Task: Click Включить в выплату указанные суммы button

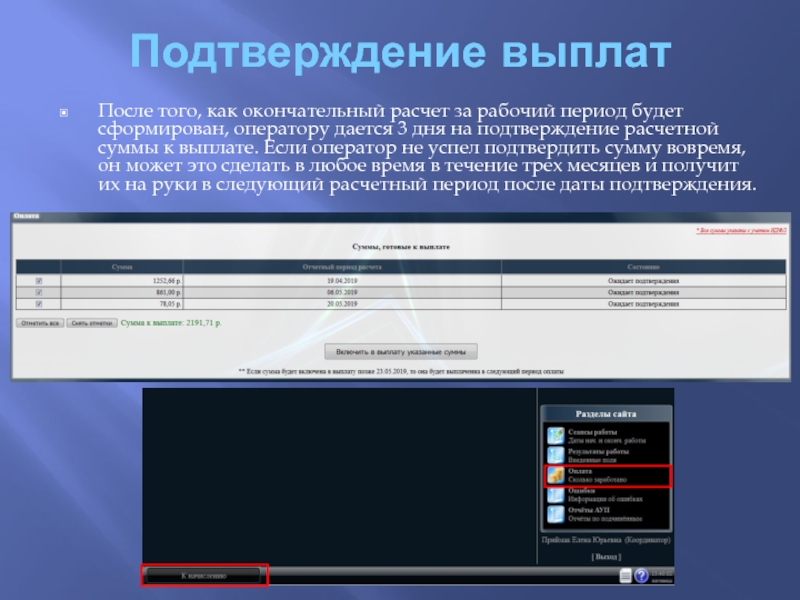Action: click(401, 352)
